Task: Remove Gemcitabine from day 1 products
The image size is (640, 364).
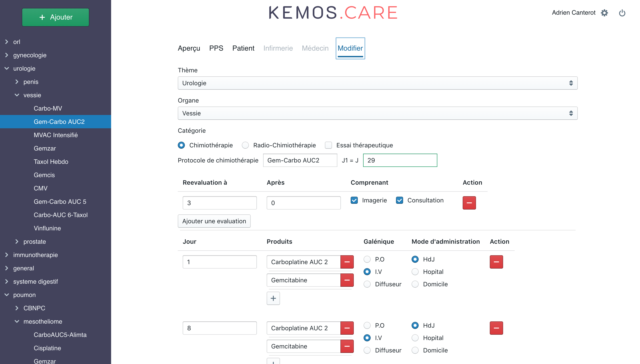Action: (347, 280)
